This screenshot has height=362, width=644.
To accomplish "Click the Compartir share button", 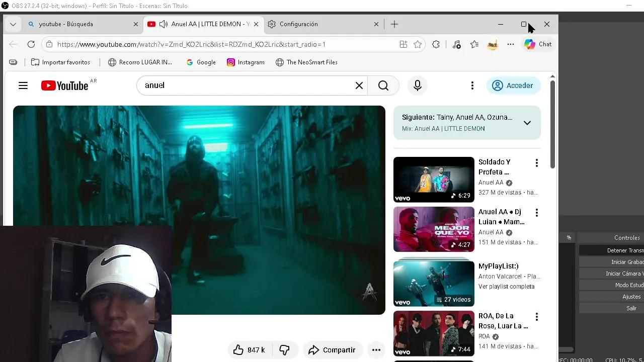I will tap(333, 350).
